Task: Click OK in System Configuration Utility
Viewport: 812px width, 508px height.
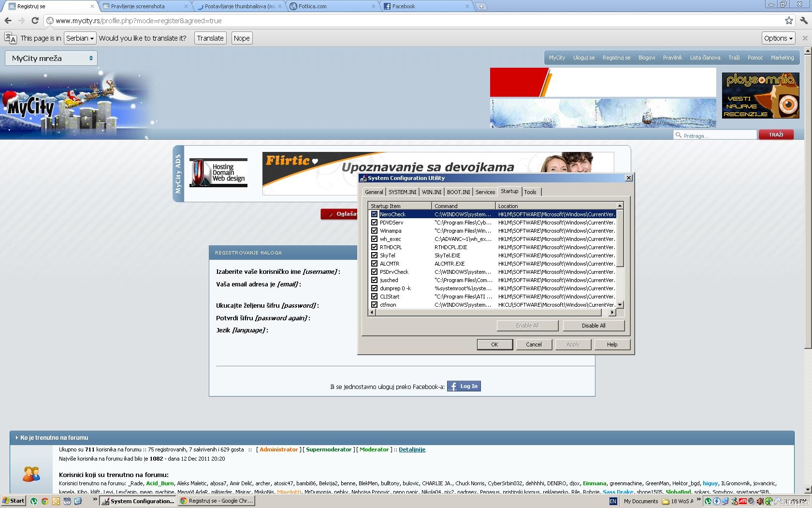Action: [x=494, y=344]
